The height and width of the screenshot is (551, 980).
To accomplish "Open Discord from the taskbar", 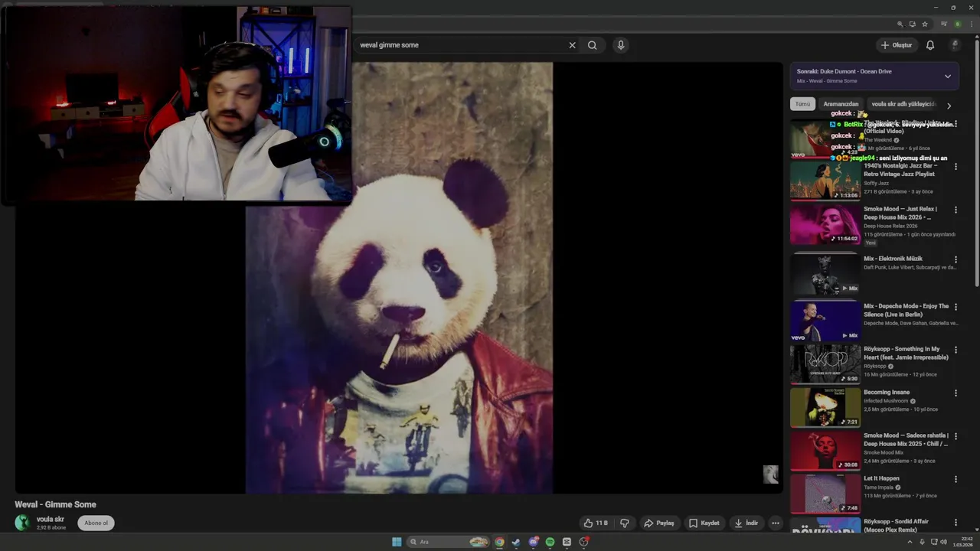I will [533, 542].
